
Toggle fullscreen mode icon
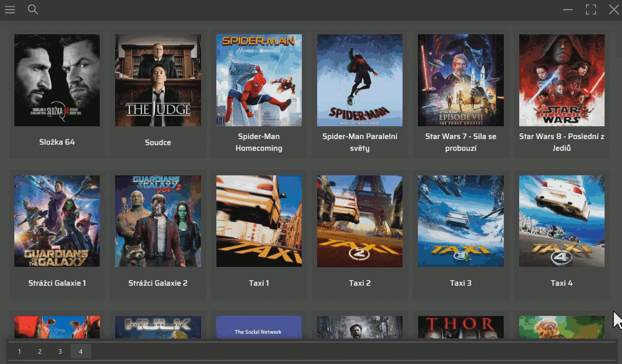coord(591,10)
